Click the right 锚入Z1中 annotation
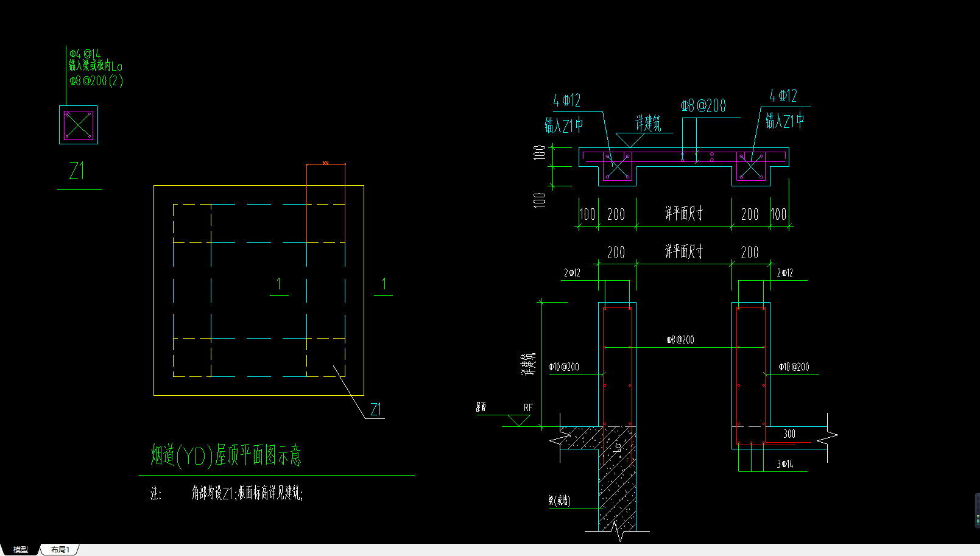This screenshot has height=556, width=980. 785,121
